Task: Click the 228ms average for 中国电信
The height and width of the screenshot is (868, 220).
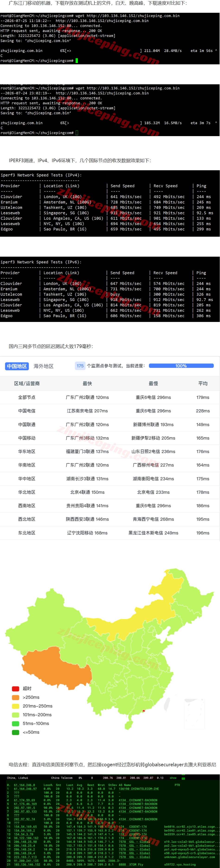Action: point(203,411)
